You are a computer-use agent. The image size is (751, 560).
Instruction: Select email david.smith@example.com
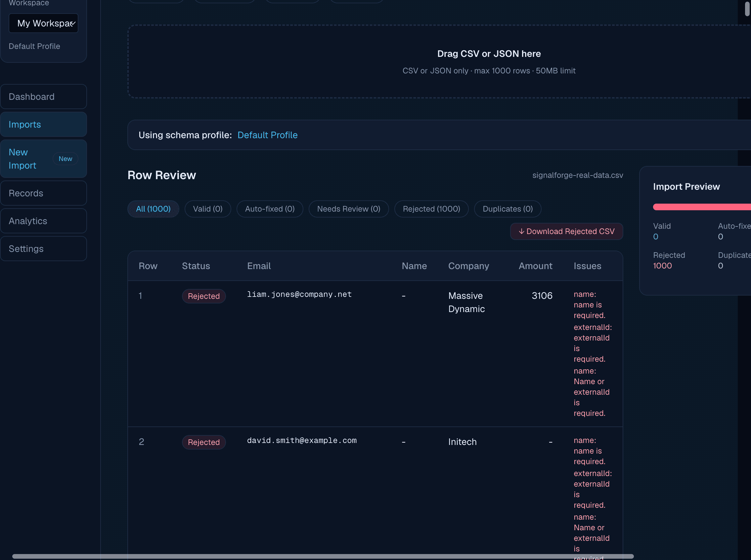coord(301,440)
